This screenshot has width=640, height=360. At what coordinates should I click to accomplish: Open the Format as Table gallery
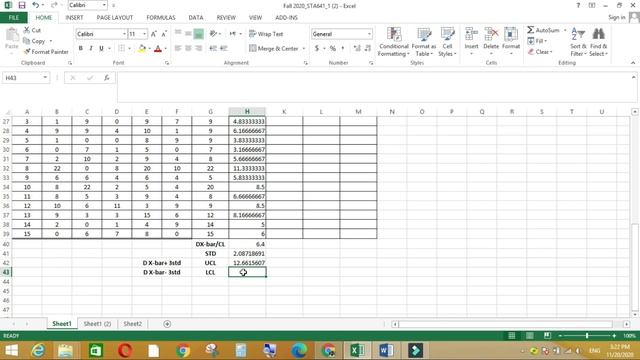[x=424, y=42]
